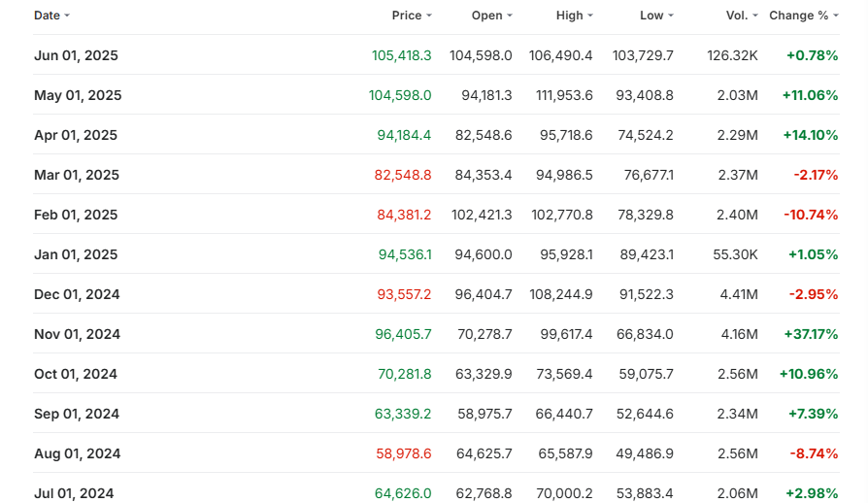Viewport: 868px width, 503px height.
Task: Click the Oct 01, 2024 price 70,281.8
Action: click(x=404, y=374)
